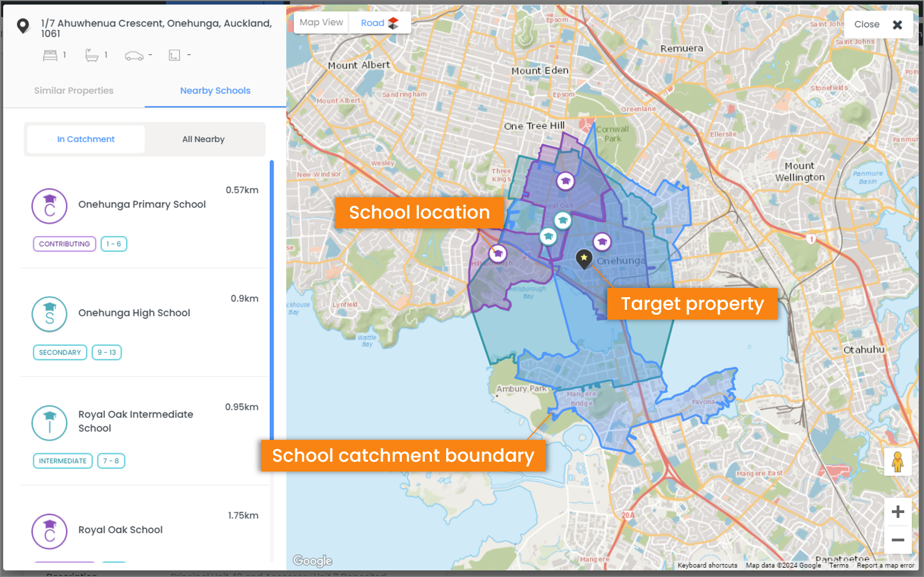This screenshot has width=924, height=577.
Task: Click the bedroom count icon
Action: [50, 55]
